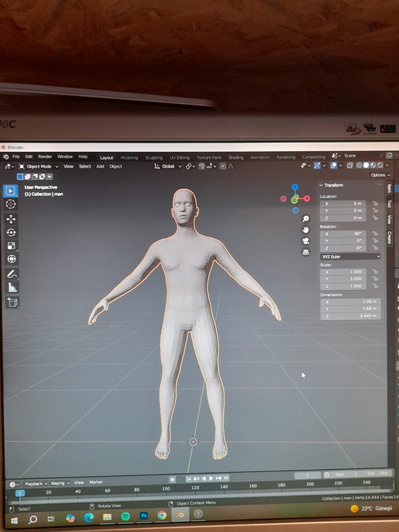399x532 pixels.
Task: Select the Move tool in toolbar
Action: [11, 219]
